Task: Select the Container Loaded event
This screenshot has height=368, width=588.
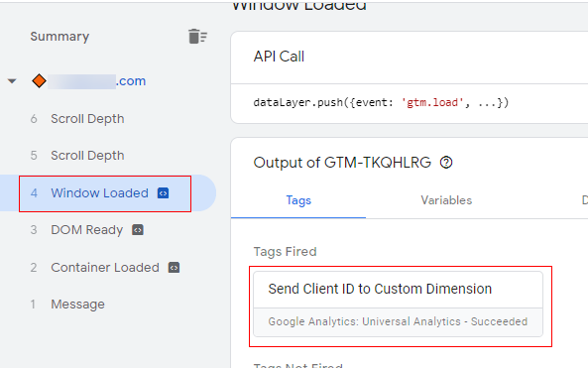Action: click(105, 268)
